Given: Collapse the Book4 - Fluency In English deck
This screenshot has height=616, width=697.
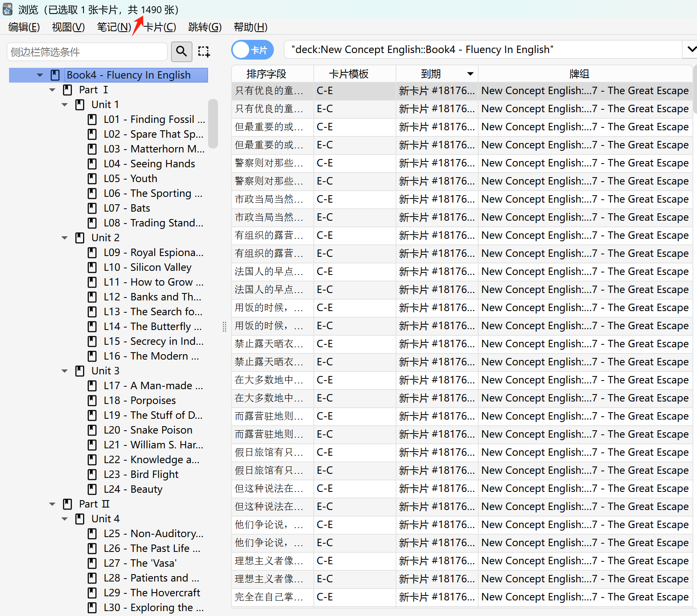Looking at the screenshot, I should (x=40, y=75).
